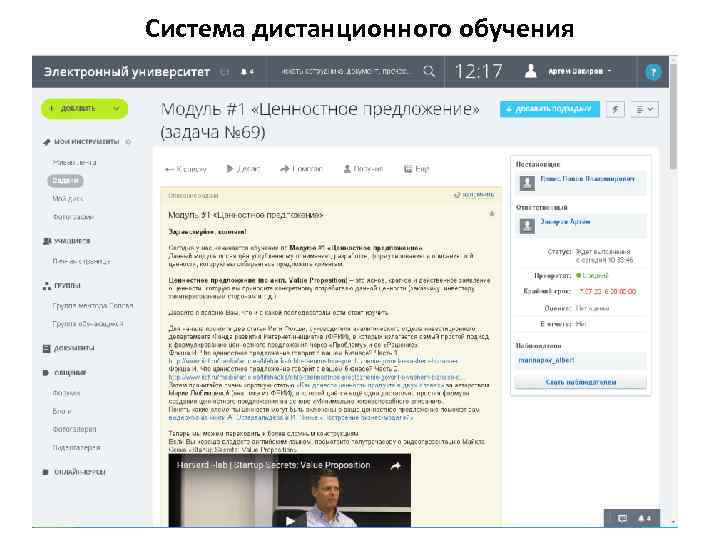Open the live feed sidebar item
720x540 pixels.
(x=74, y=163)
